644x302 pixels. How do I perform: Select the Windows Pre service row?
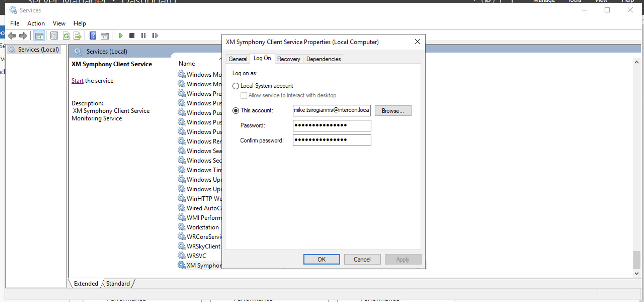coord(199,93)
